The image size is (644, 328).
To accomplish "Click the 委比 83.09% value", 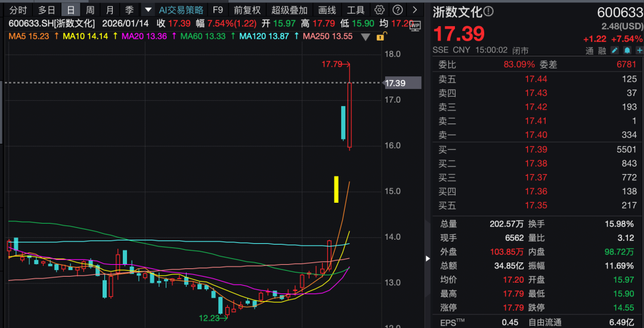I will [x=519, y=64].
